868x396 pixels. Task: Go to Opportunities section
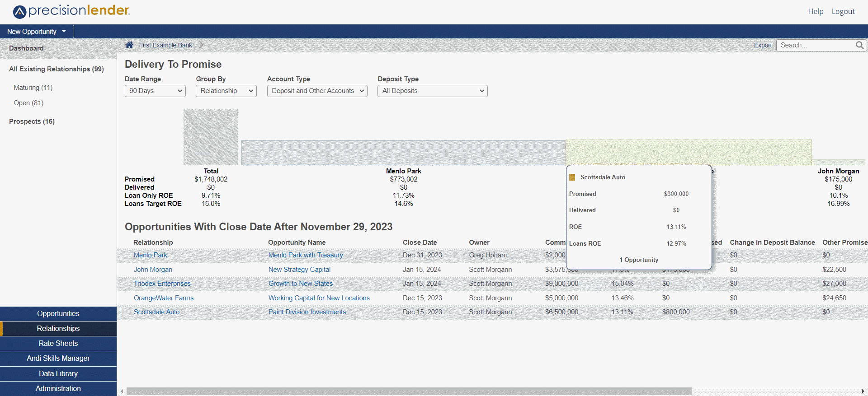(x=58, y=313)
